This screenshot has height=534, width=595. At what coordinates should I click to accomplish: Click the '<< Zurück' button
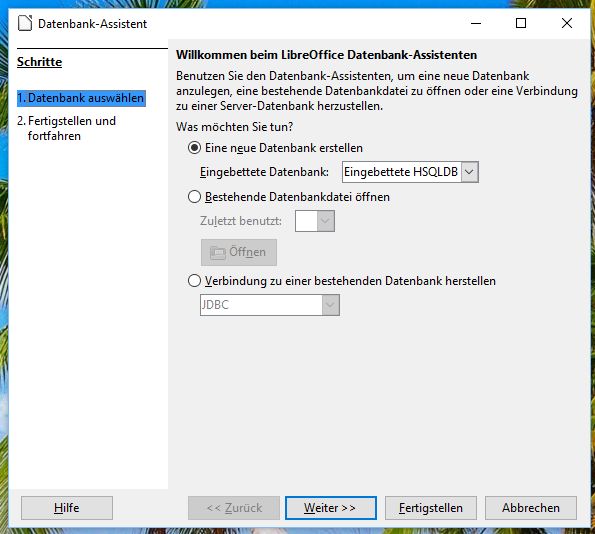(x=234, y=508)
